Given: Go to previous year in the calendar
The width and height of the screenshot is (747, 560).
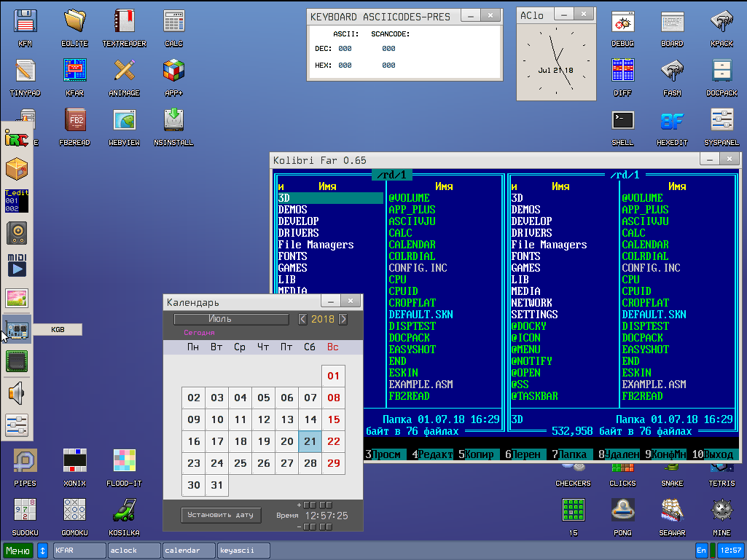Looking at the screenshot, I should [303, 319].
